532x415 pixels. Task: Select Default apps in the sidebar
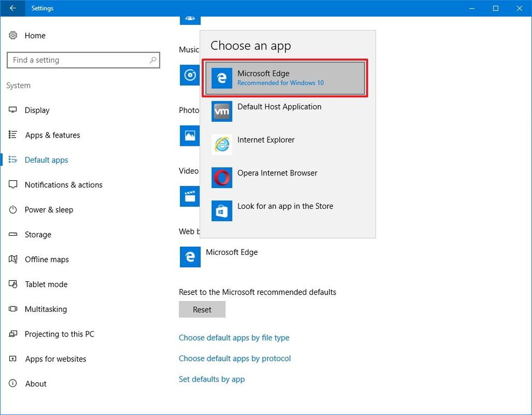(46, 160)
